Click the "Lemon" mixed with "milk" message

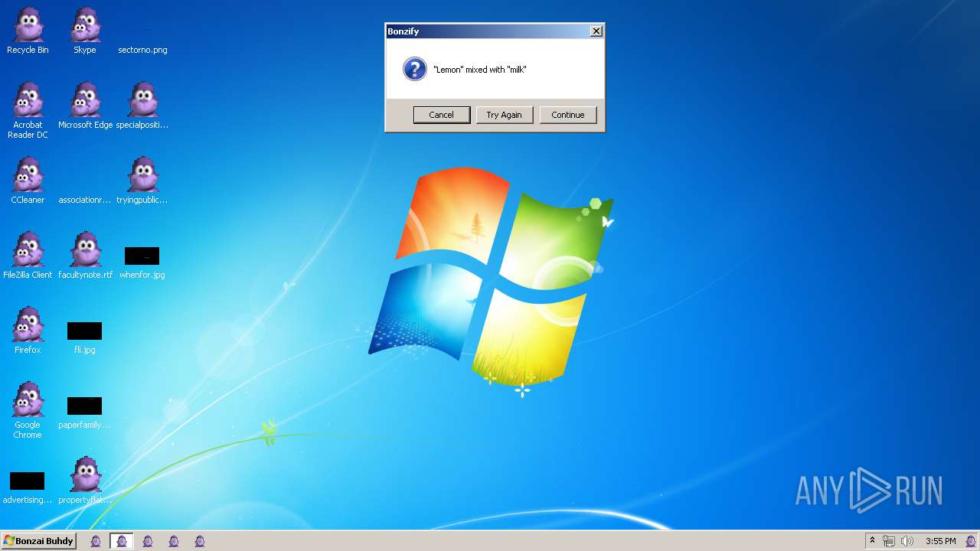tap(480, 70)
